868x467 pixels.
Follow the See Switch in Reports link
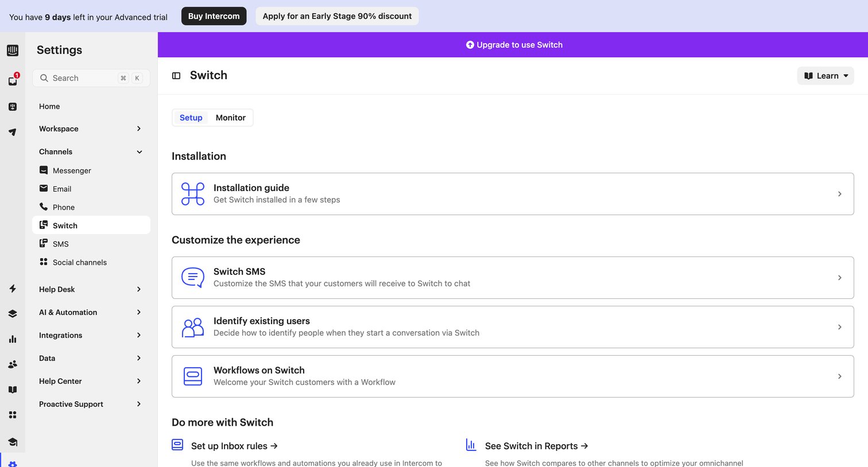537,446
